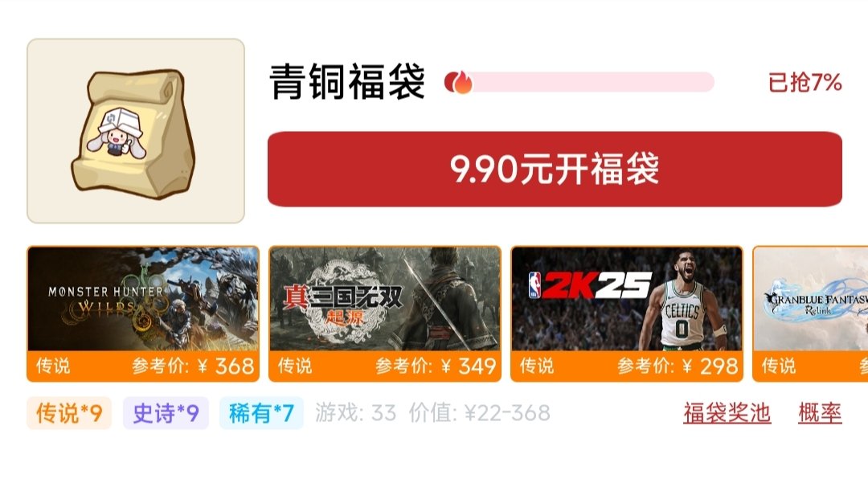Screen dimensions: 868x483
Task: Click the 青铜福袋 title text
Action: pos(347,82)
